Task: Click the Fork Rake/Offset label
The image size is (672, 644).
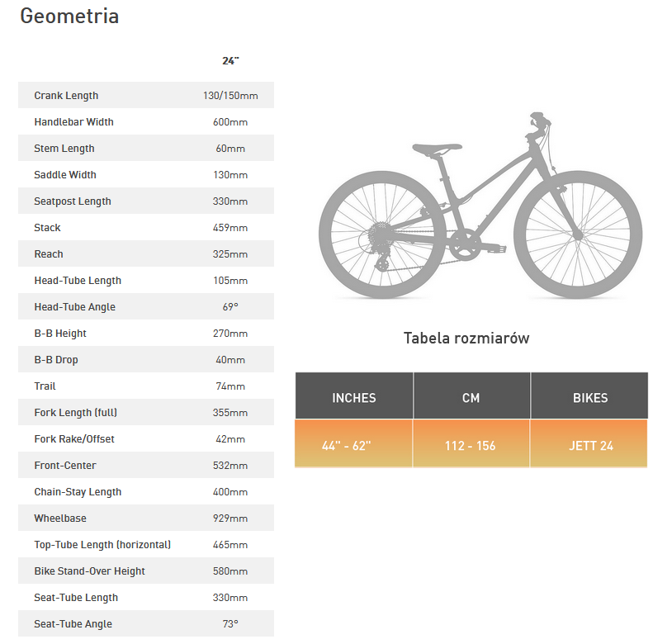Action: [74, 438]
